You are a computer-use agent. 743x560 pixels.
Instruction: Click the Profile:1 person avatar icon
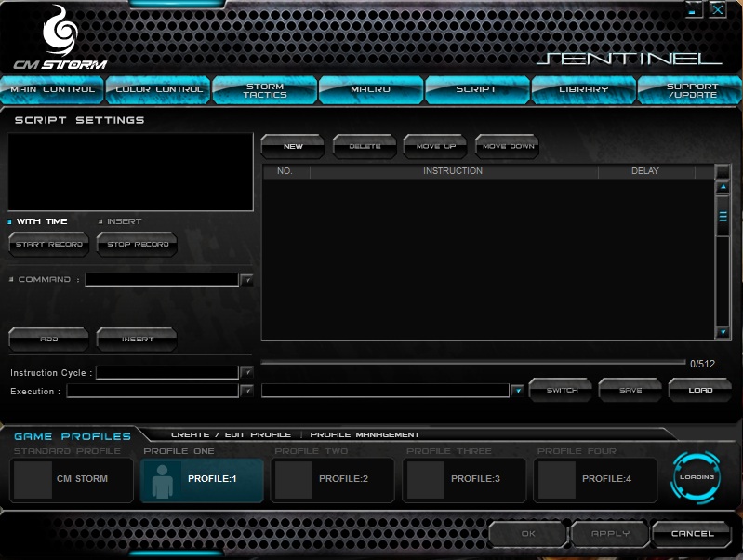(x=162, y=481)
